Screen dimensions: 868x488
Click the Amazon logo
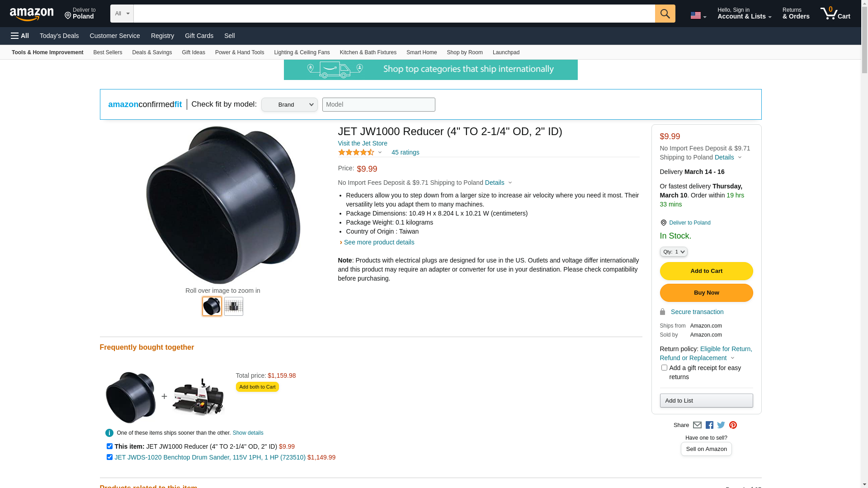[x=32, y=14]
